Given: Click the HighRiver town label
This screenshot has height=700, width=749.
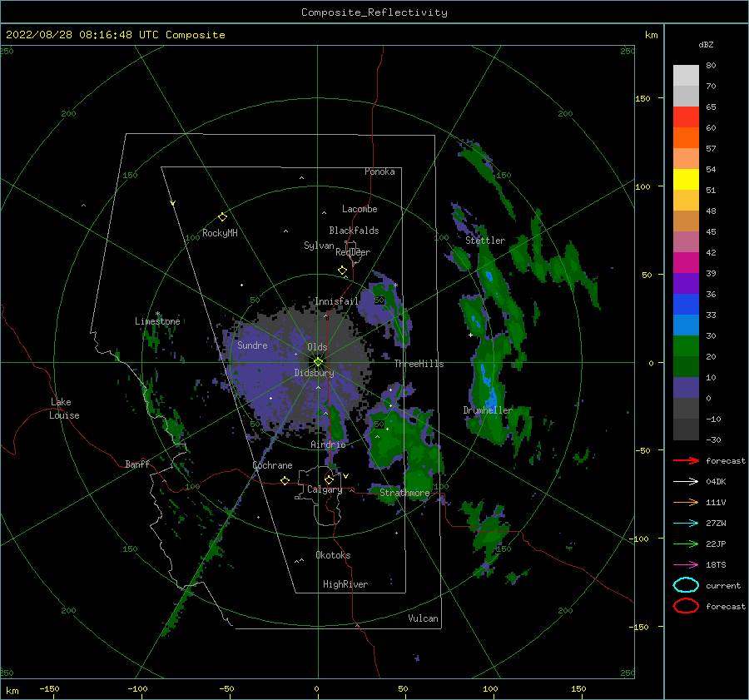Looking at the screenshot, I should tap(345, 584).
